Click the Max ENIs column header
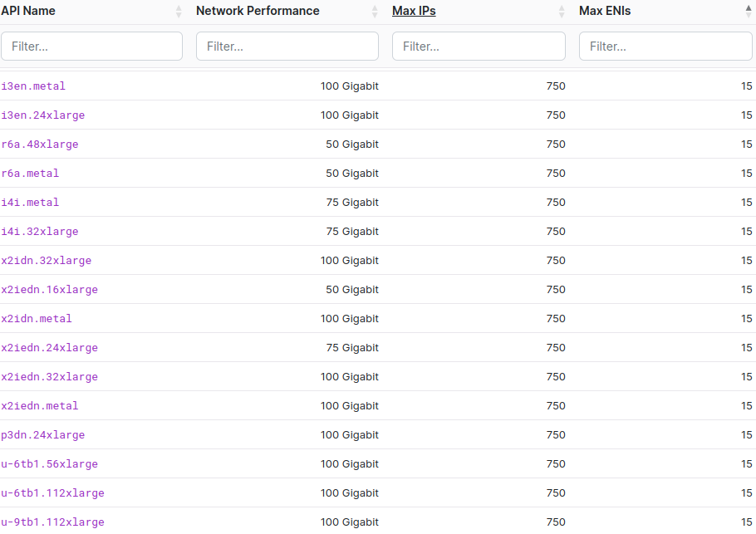756x534 pixels. click(605, 11)
